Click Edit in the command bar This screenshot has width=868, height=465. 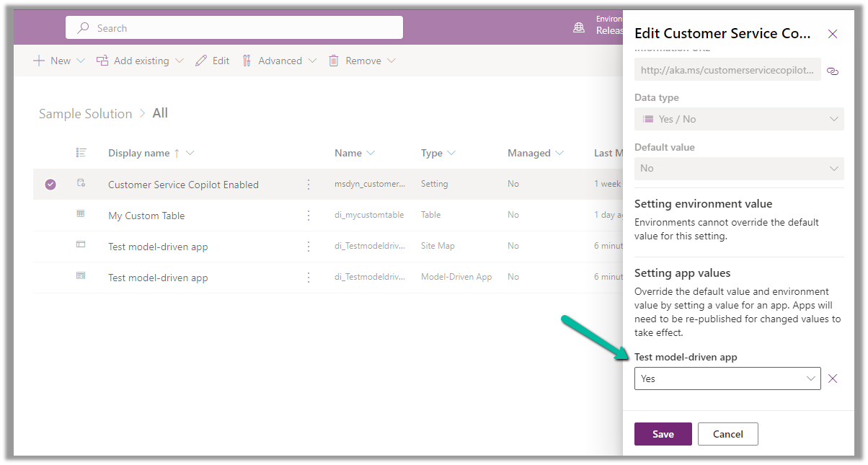pos(213,61)
